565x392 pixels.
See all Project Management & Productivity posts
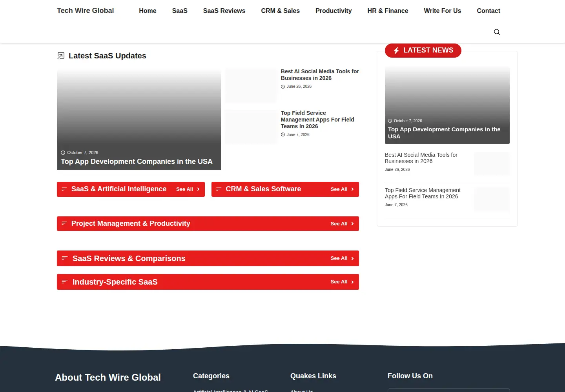[x=342, y=224]
